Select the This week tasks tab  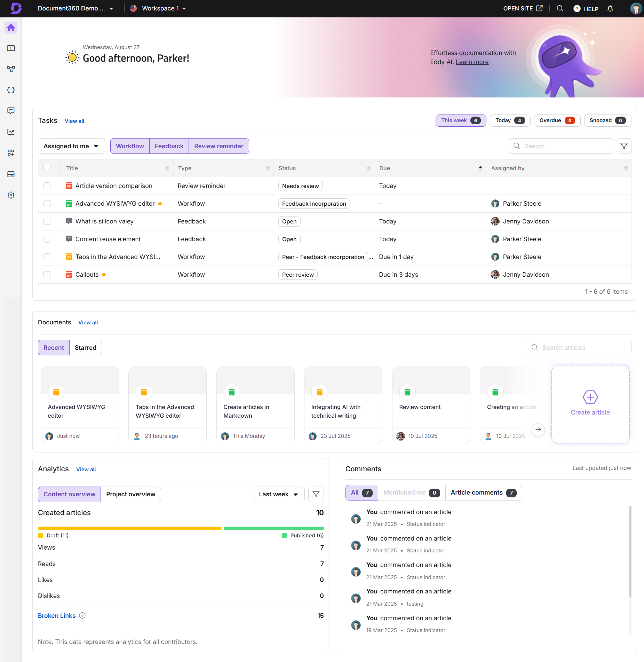click(x=461, y=120)
